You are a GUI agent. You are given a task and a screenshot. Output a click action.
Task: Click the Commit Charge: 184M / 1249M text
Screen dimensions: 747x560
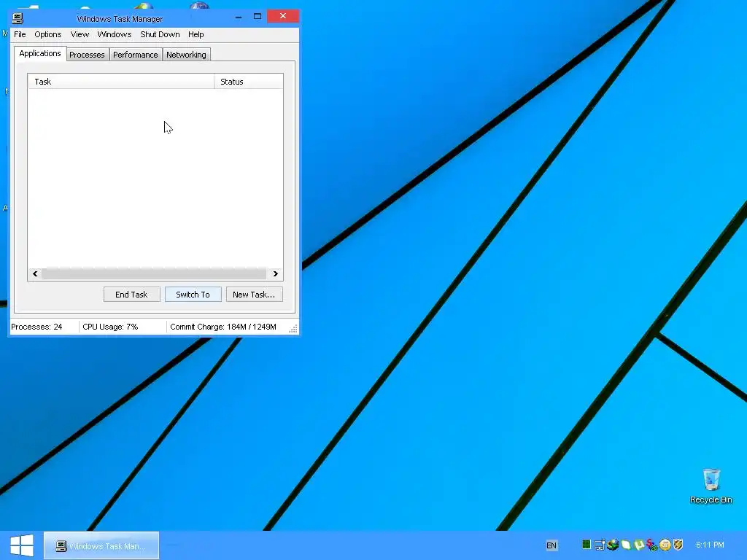223,327
